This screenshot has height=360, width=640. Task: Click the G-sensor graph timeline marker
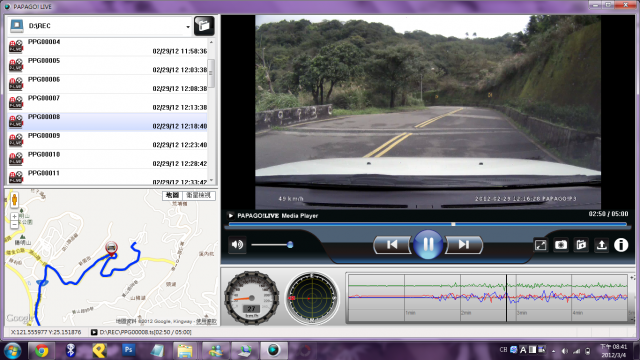coord(507,298)
